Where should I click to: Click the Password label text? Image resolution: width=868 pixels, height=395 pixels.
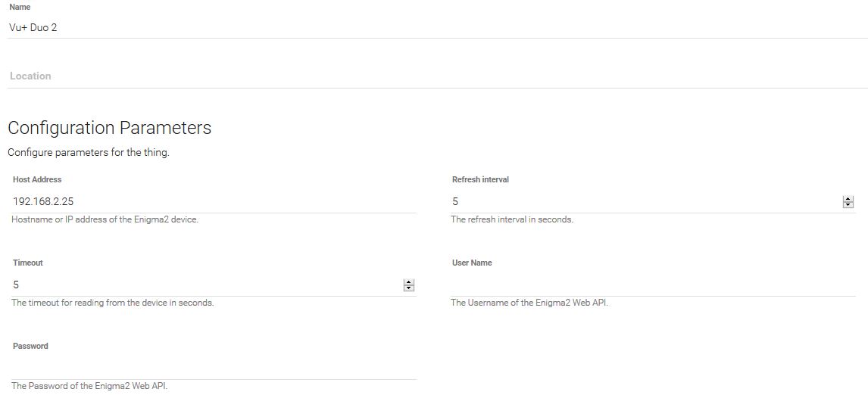30,346
